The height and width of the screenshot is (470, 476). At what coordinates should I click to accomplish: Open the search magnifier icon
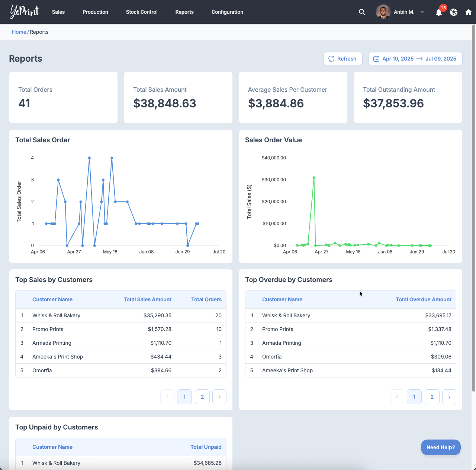[x=362, y=12]
